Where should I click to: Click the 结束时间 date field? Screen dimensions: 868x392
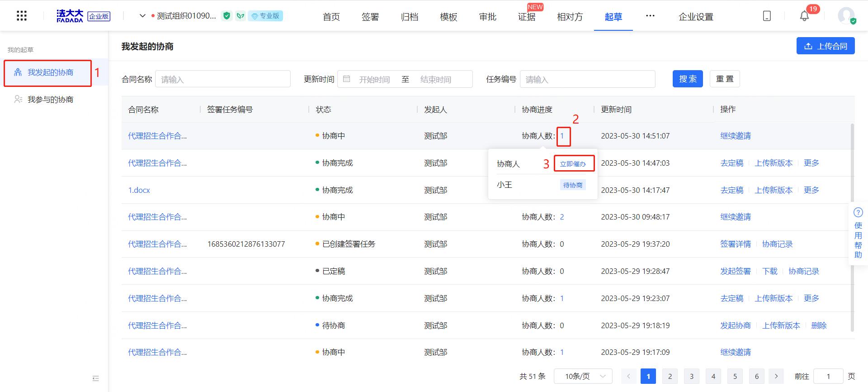coord(436,79)
